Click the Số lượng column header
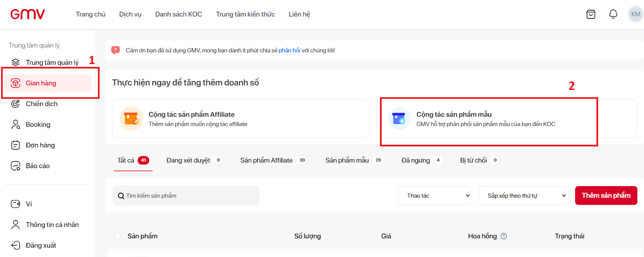This screenshot has height=257, width=644. coord(308,236)
